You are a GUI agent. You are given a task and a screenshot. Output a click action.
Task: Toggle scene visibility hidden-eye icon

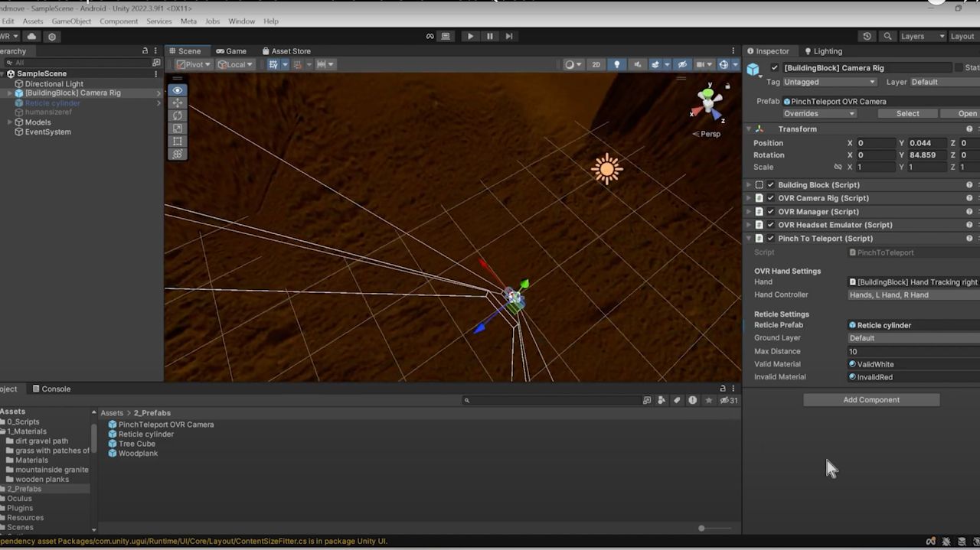(682, 64)
